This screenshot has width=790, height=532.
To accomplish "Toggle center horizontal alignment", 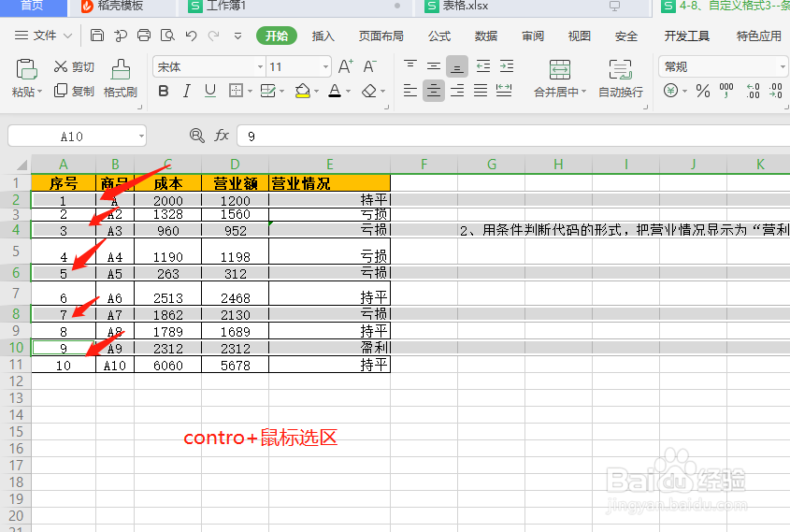I will [x=433, y=91].
